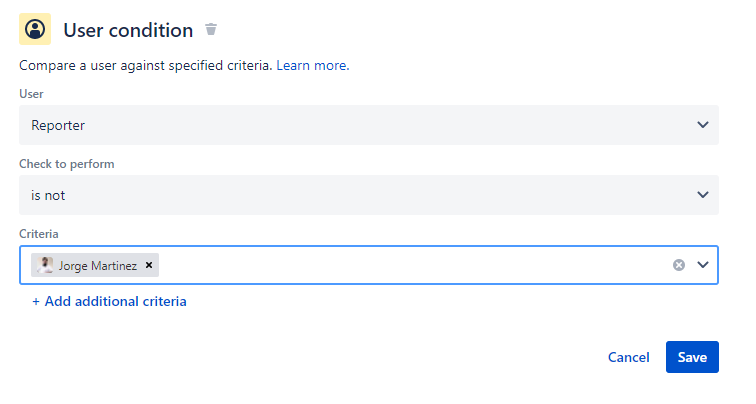Click Jorge Martinez avatar thumbnail
Viewport: 756px width, 404px height.
point(45,265)
